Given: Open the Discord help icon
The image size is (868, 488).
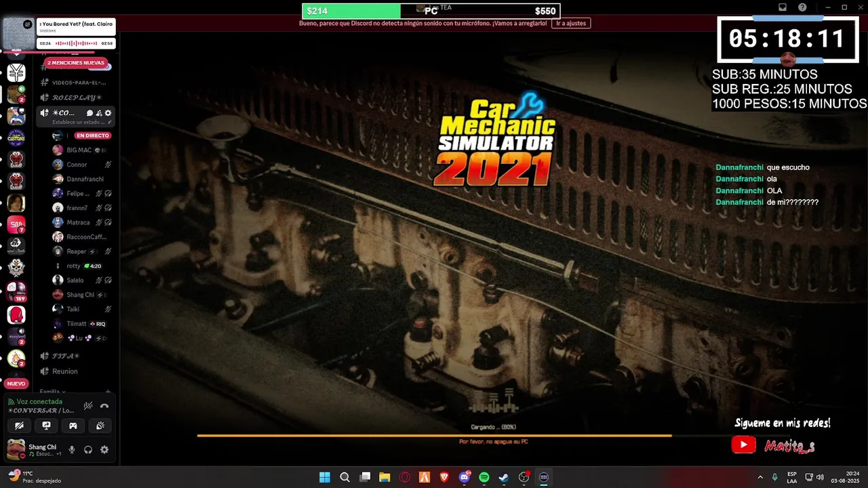Looking at the screenshot, I should coord(802,7).
